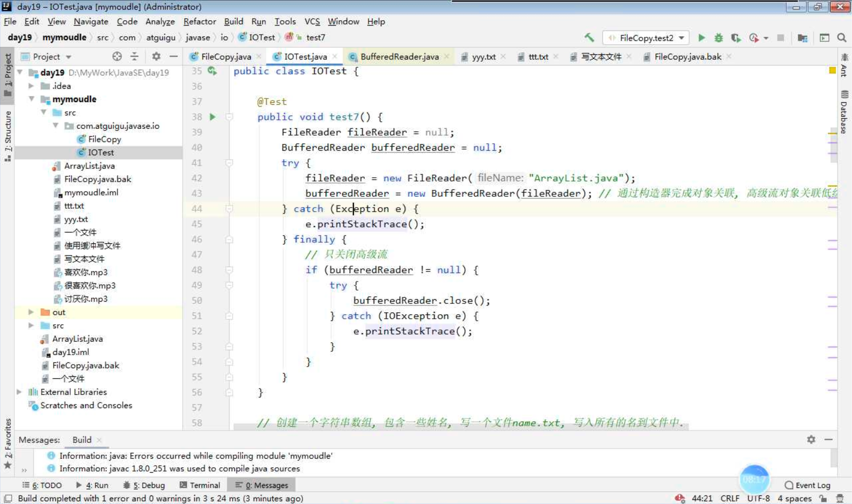
Task: Click run class gutter icon at line 35
Action: (x=212, y=71)
